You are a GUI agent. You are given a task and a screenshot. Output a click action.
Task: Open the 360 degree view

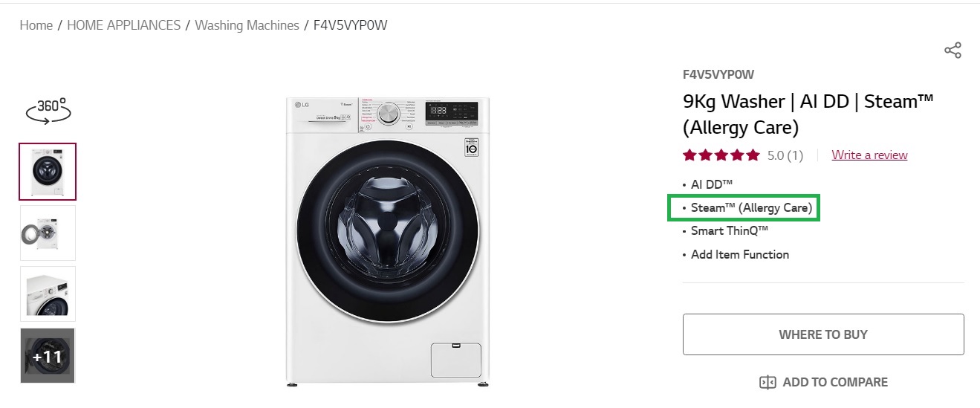[x=48, y=110]
